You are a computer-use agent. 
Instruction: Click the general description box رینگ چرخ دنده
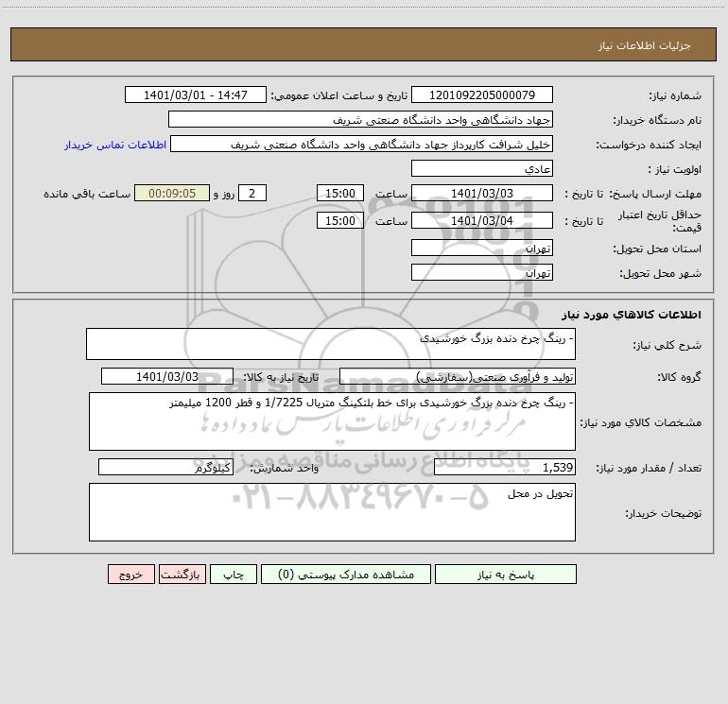coord(331,344)
